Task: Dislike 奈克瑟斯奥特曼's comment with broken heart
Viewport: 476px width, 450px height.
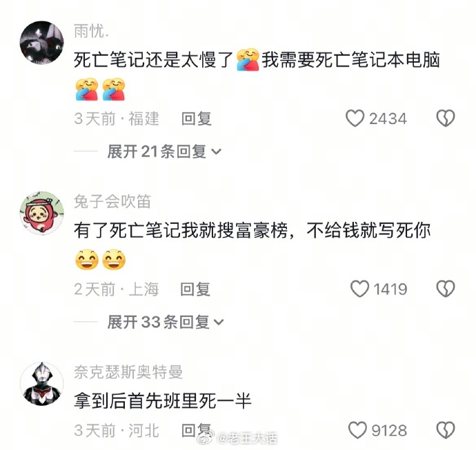Action: point(446,430)
